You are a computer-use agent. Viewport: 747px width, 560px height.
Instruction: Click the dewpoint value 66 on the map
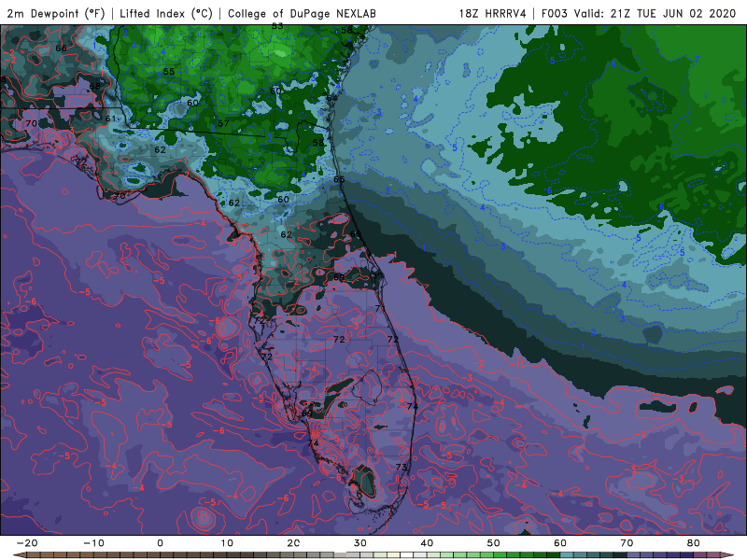61,49
